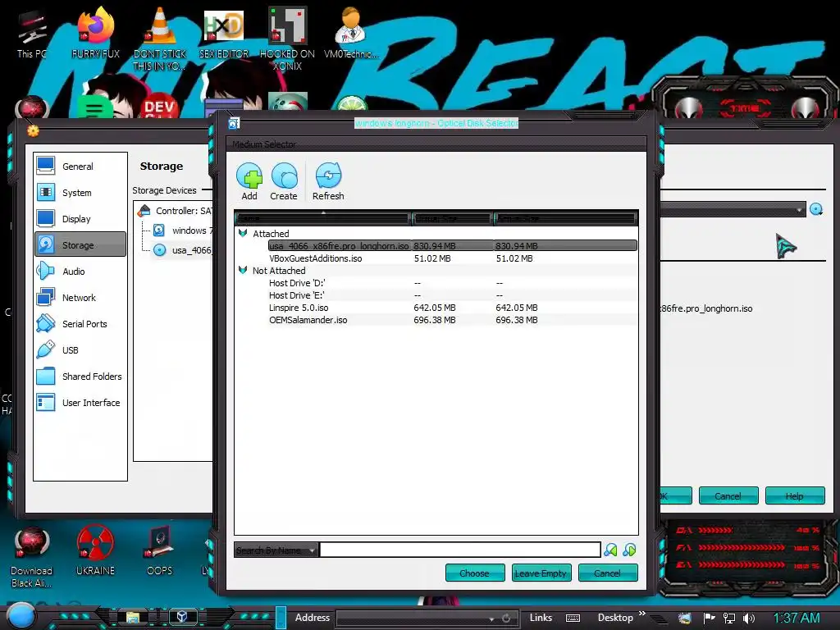This screenshot has height=630, width=840.
Task: Click the volume speaker tray icon
Action: point(749,619)
